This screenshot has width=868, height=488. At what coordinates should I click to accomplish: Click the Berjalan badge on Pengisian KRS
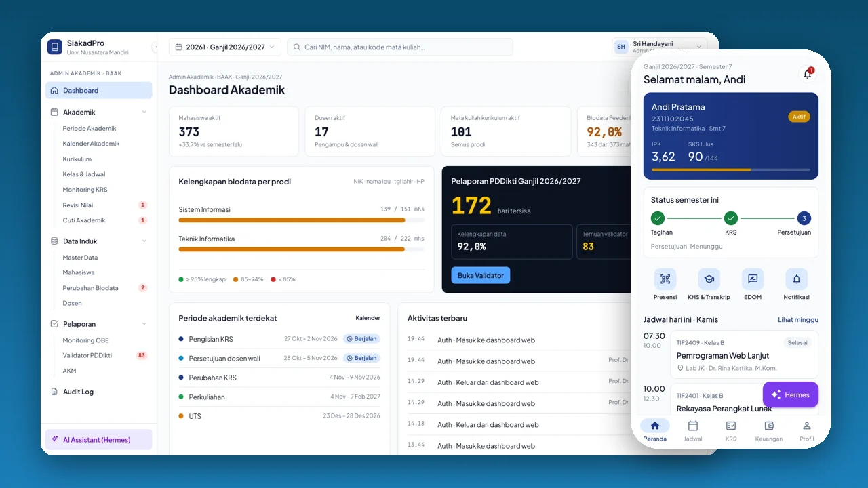tap(361, 339)
